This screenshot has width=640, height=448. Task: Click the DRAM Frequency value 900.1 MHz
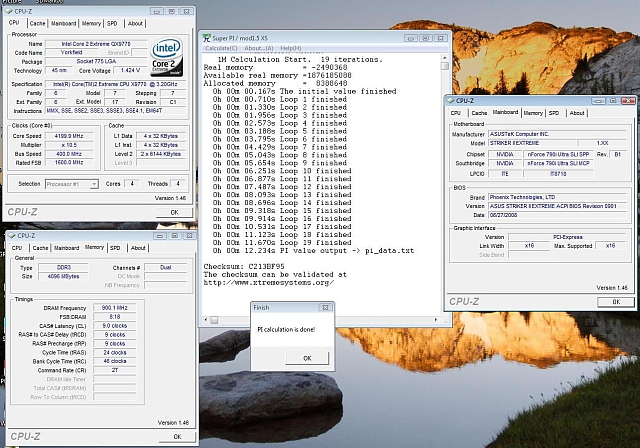115,308
